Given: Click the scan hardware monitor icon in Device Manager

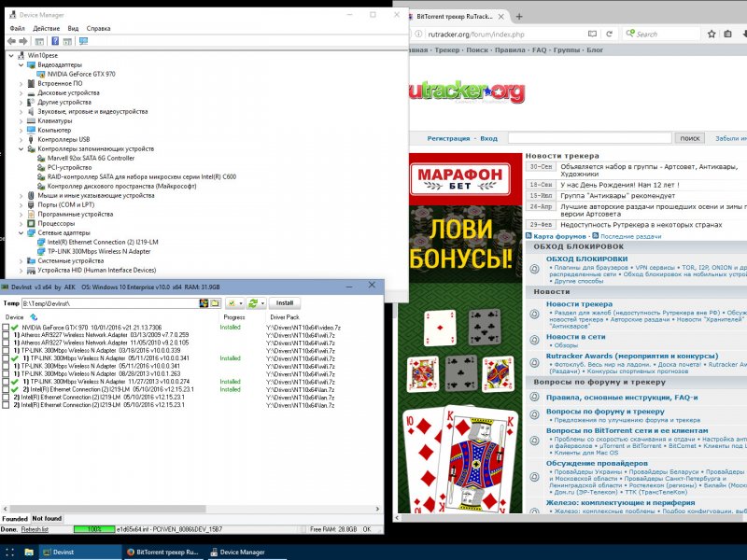Looking at the screenshot, I should click(x=83, y=41).
